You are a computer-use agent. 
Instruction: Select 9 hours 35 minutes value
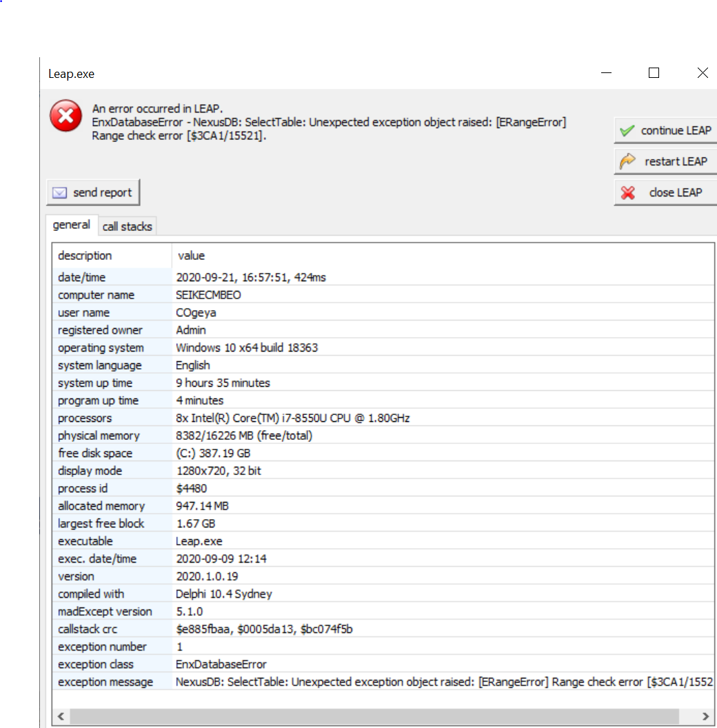pos(223,383)
